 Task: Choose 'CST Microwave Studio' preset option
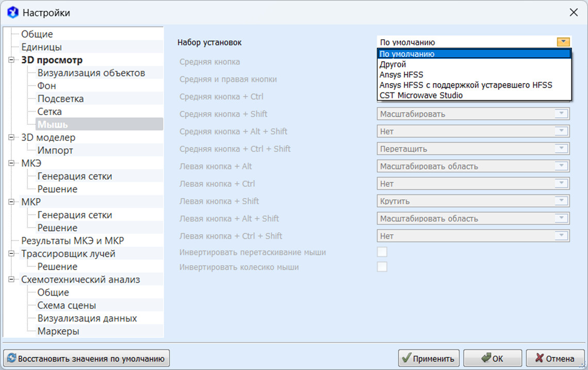click(x=421, y=95)
